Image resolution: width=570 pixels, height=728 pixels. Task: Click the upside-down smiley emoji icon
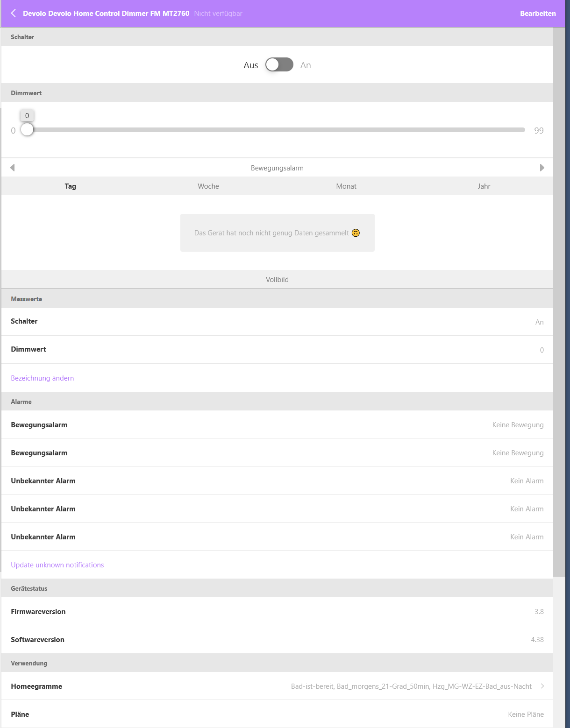pos(356,233)
